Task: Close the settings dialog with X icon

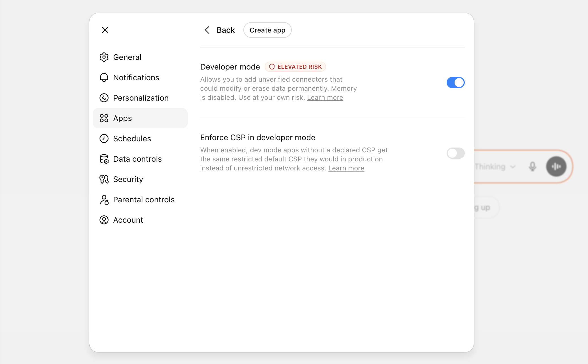Action: click(x=105, y=30)
